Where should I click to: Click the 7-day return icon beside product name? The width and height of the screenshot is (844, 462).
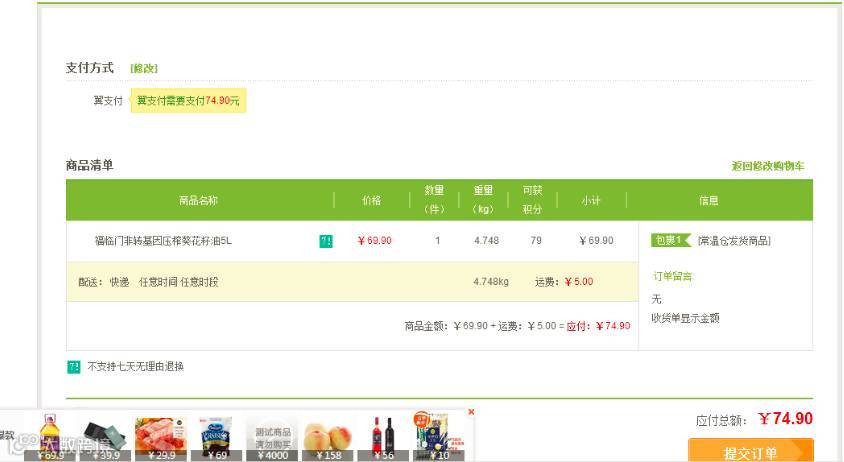point(326,241)
